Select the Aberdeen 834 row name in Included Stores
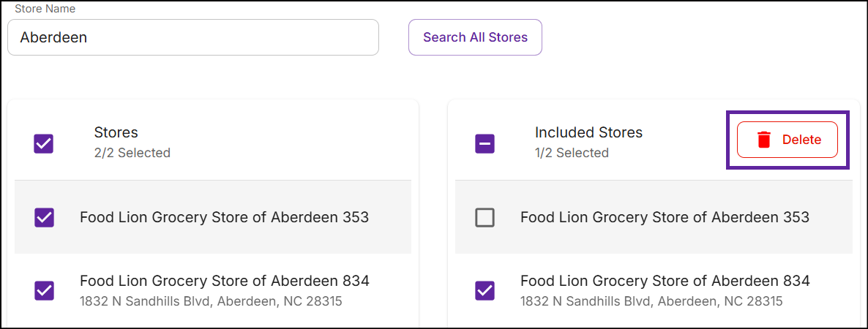Screen dimensions: 868x329 (x=665, y=281)
